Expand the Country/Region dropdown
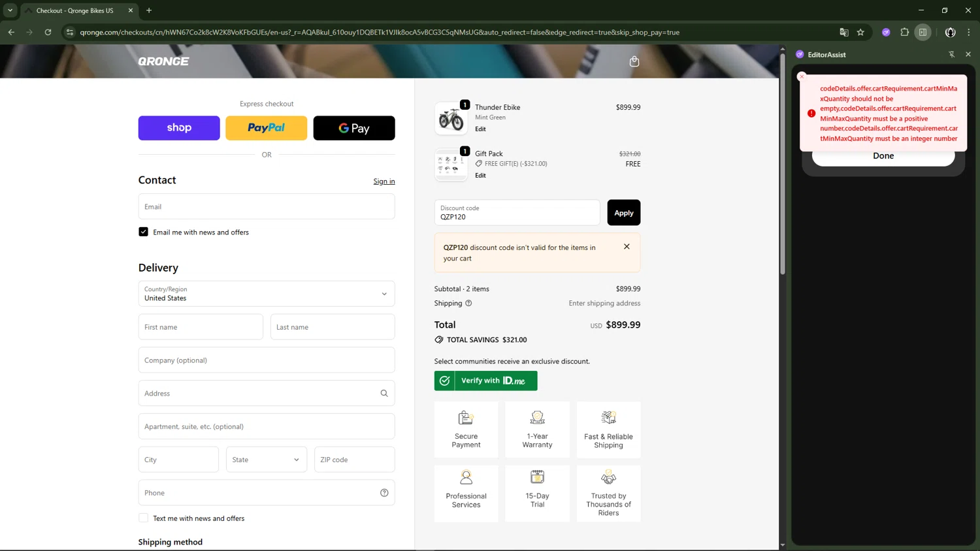 point(267,294)
